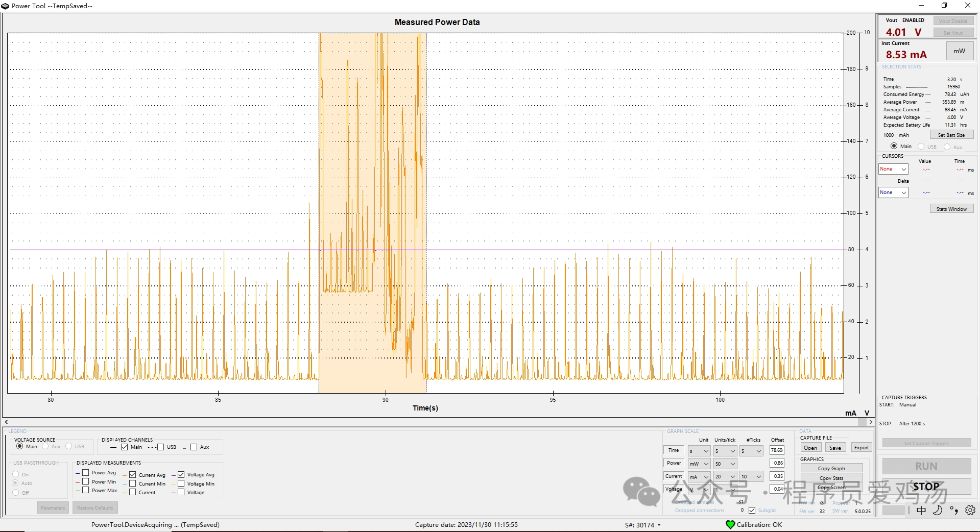Image resolution: width=980 pixels, height=532 pixels.
Task: Click the green heart calibration status icon
Action: 730,524
